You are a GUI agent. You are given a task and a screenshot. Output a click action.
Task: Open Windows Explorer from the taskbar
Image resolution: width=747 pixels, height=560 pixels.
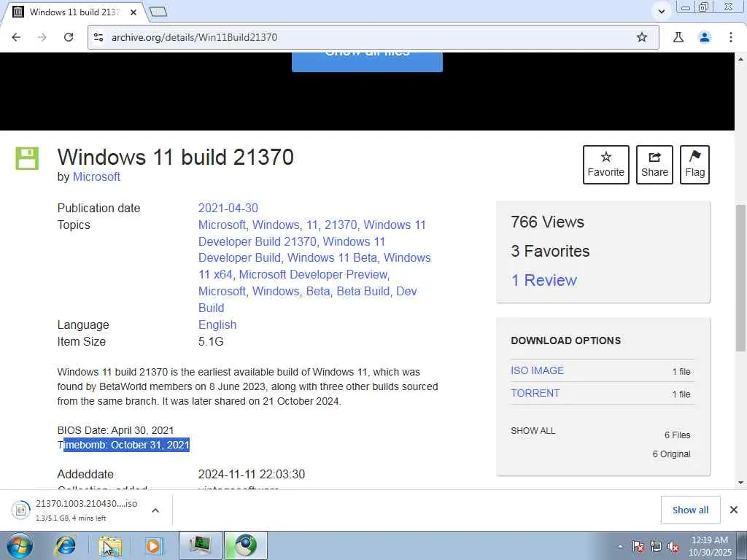pyautogui.click(x=110, y=545)
